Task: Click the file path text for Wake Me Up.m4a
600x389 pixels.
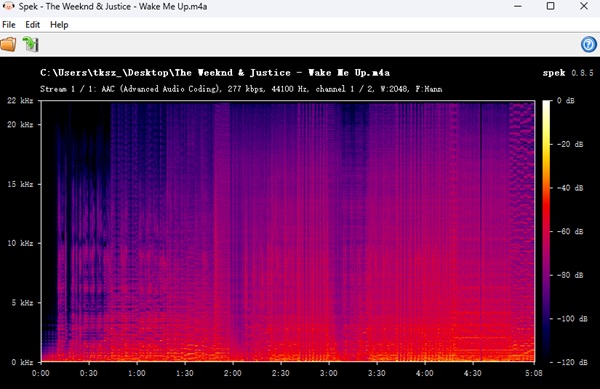Action: click(x=215, y=72)
